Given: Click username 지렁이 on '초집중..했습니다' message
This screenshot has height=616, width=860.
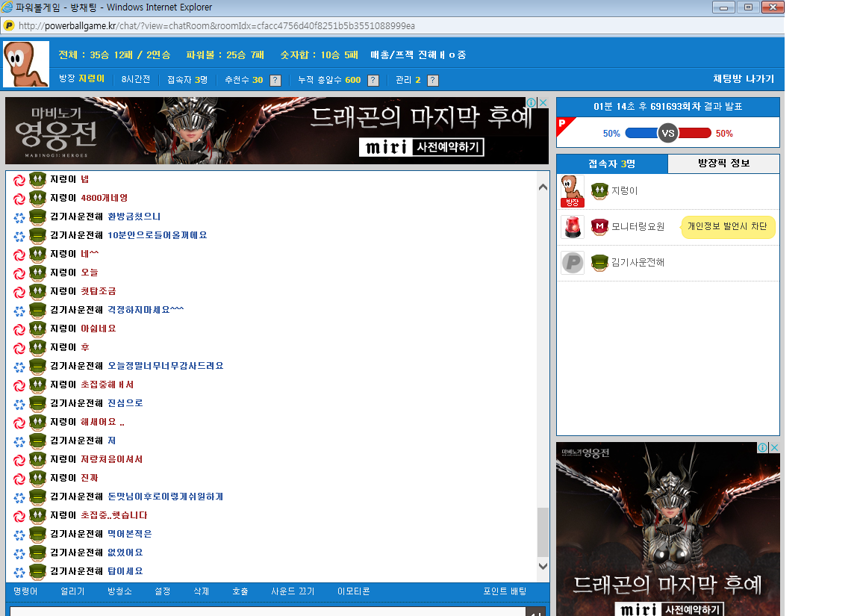Looking at the screenshot, I should click(x=63, y=515).
